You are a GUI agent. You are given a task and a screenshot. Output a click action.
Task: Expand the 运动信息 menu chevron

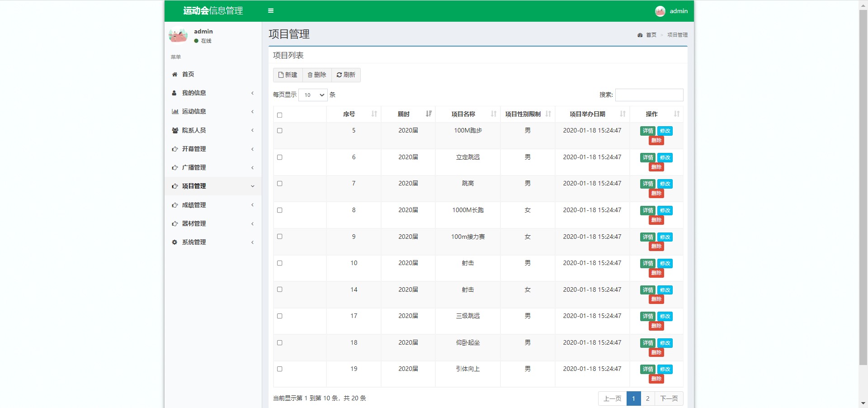[x=252, y=111]
